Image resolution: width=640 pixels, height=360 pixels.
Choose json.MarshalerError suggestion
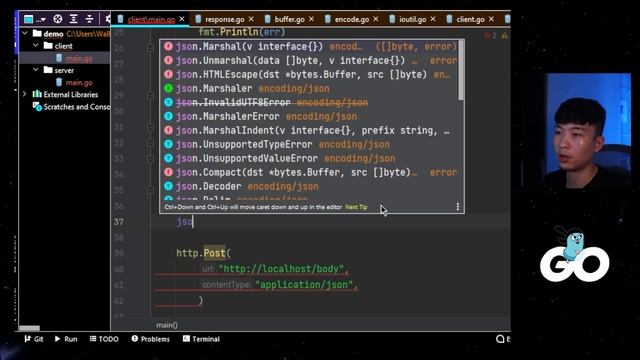click(309, 116)
